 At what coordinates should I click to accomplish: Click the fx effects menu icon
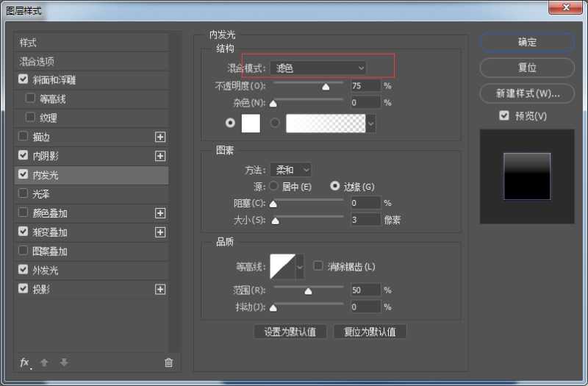(25, 362)
